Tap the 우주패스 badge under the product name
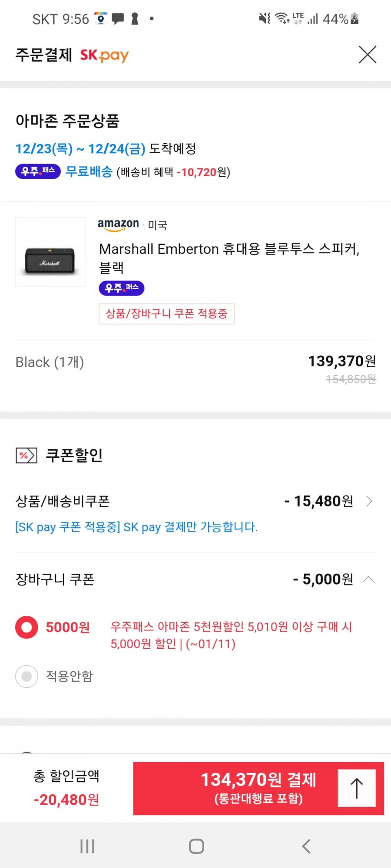391x868 pixels. pos(122,288)
